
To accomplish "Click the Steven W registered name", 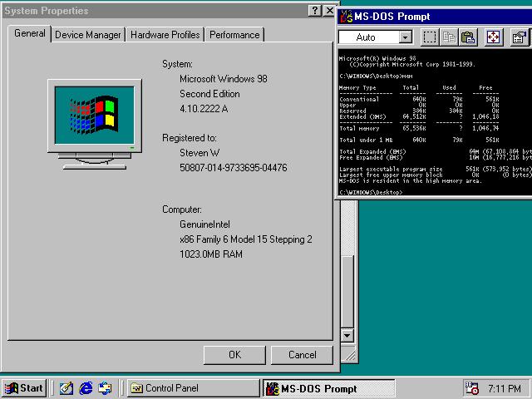I will click(199, 153).
